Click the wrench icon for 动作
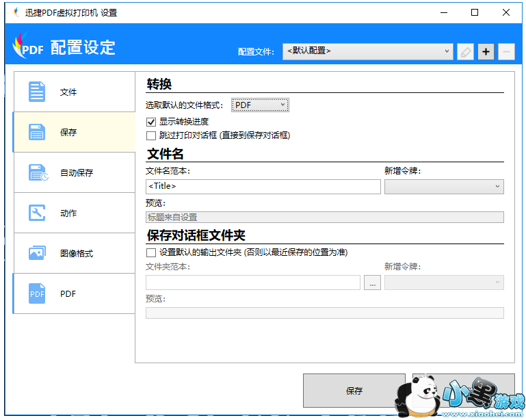526x420 pixels. coord(37,213)
